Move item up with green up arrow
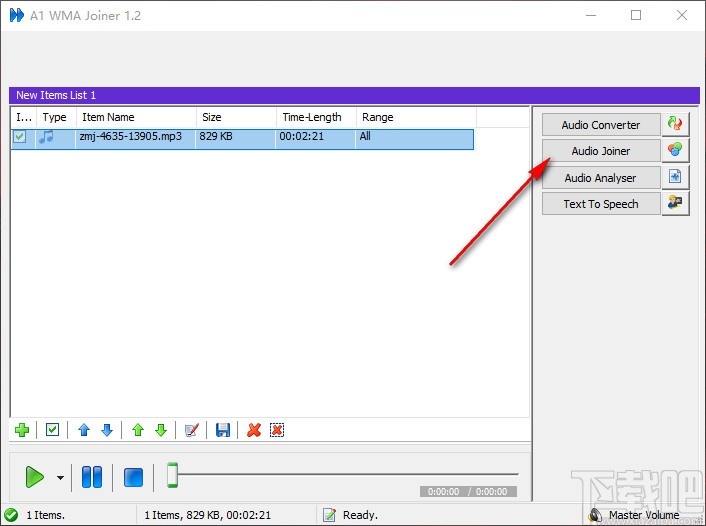 point(138,430)
